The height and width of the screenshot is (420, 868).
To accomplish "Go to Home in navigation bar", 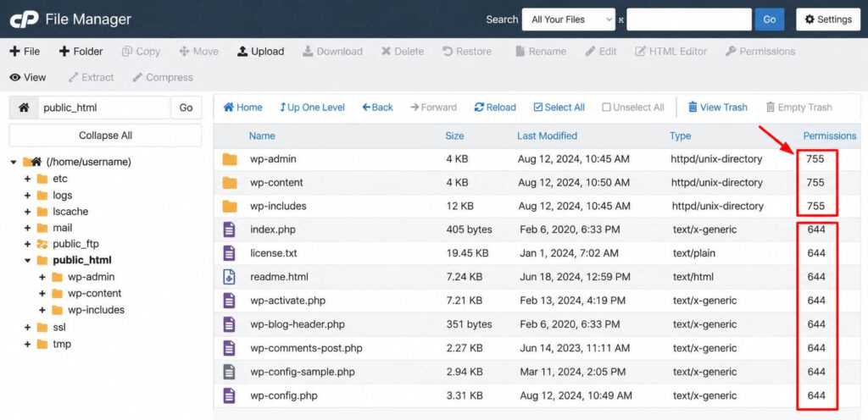I will pos(243,108).
